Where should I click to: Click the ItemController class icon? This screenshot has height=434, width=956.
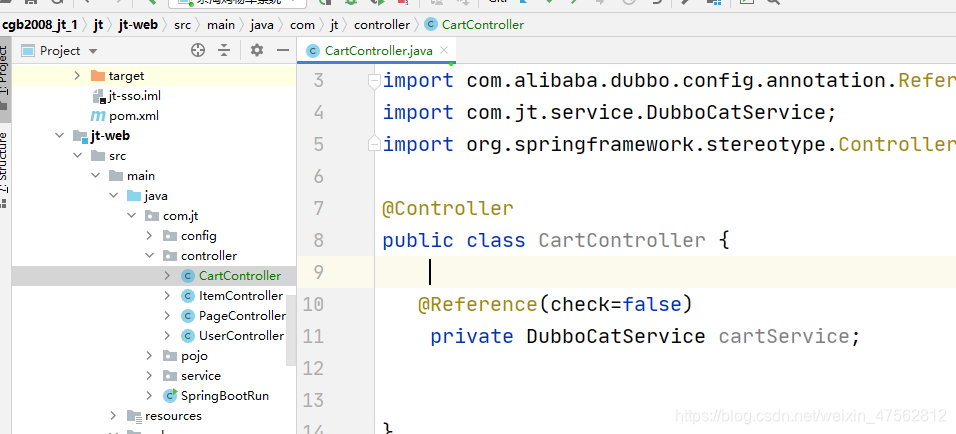point(188,296)
